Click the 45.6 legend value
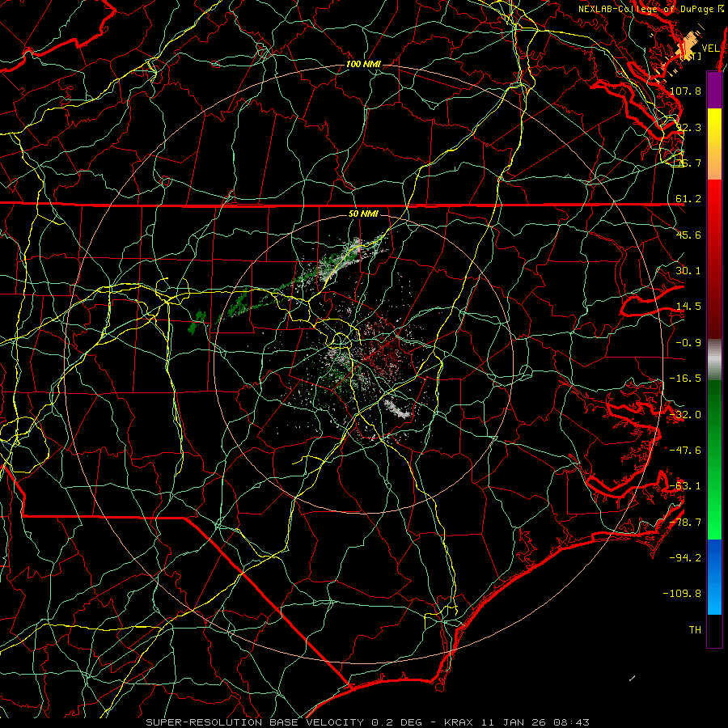This screenshot has height=728, width=728. tap(688, 235)
